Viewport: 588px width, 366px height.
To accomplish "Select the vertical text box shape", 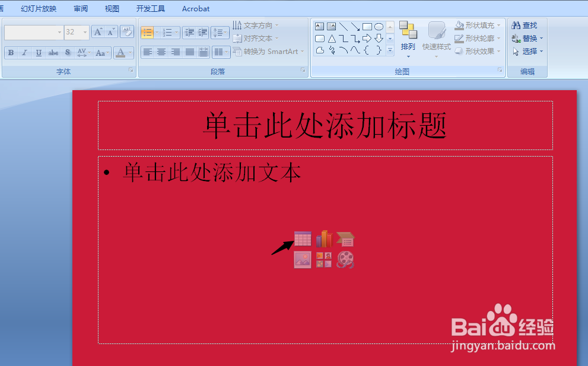I will point(332,26).
